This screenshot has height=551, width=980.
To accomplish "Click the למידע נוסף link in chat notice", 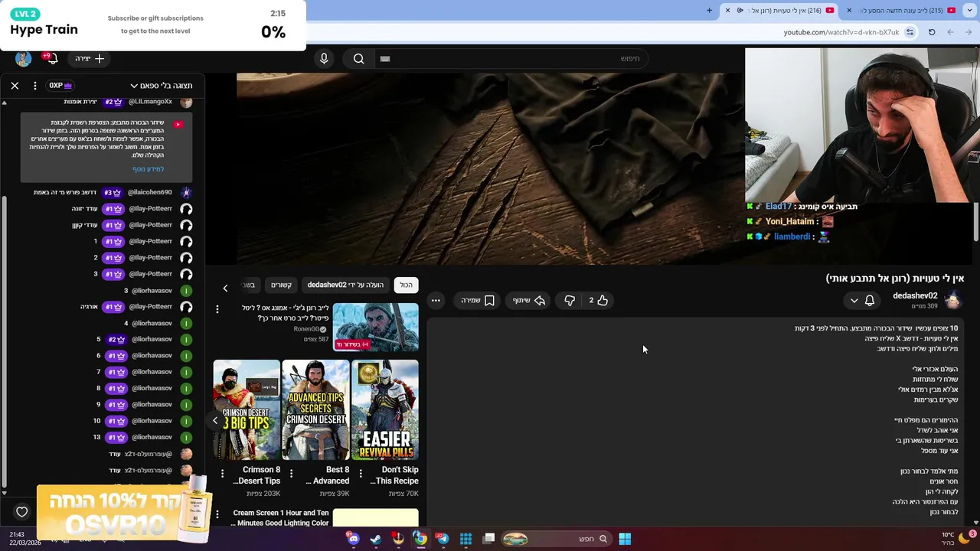I will pyautogui.click(x=148, y=169).
